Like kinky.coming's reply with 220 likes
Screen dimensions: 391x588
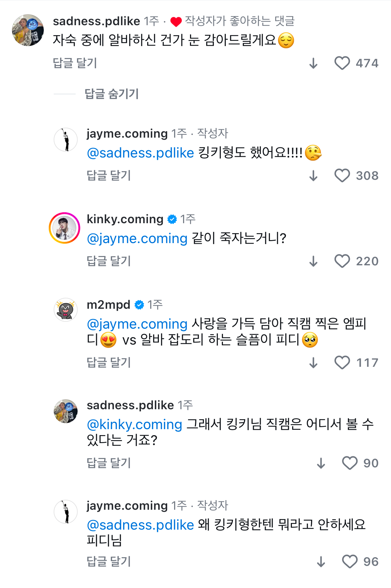tap(342, 261)
